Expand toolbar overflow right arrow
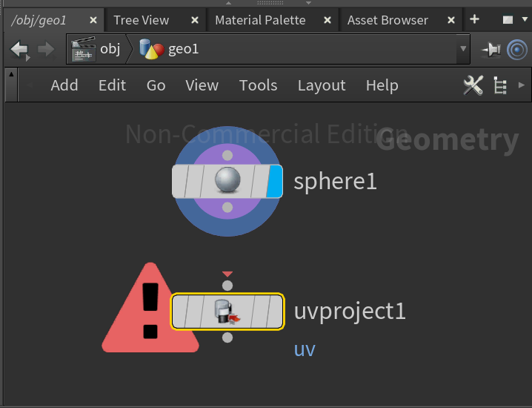The image size is (532, 408). 522,85
